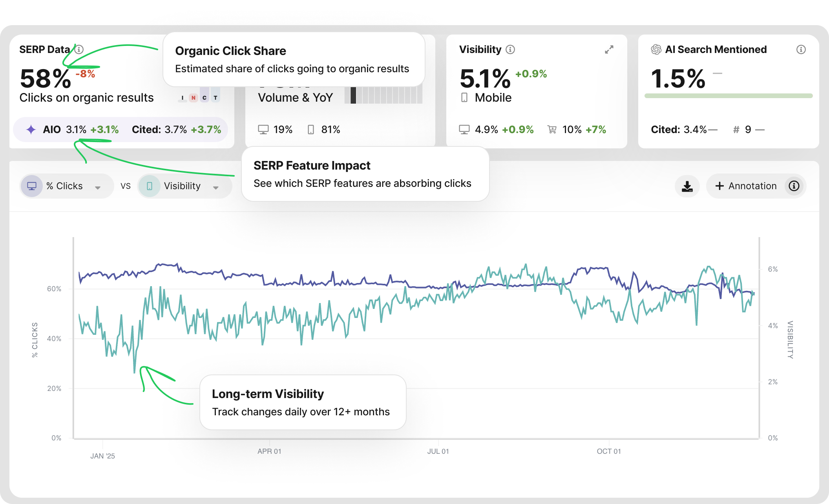Image resolution: width=829 pixels, height=504 pixels.
Task: Click the info icon next to Annotation
Action: point(794,186)
